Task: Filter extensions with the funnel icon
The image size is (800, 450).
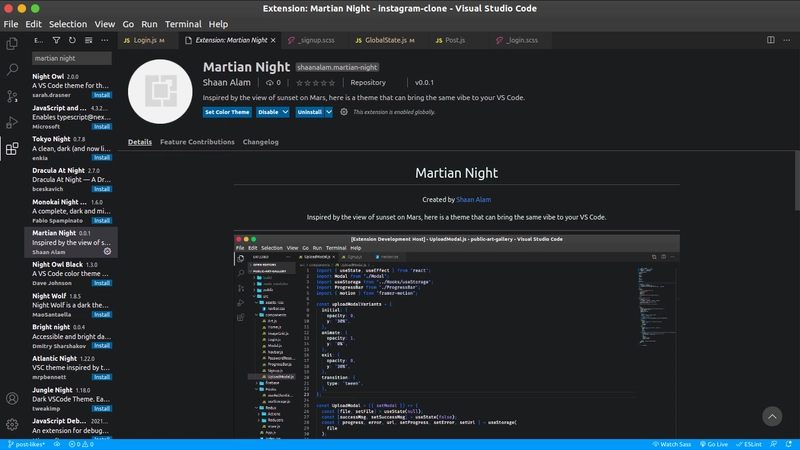Action: (57, 40)
